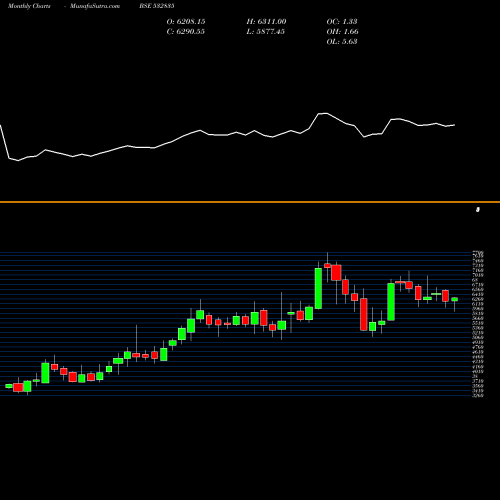The width and height of the screenshot is (500, 500).
Task: Click the OC: 1.33 value
Action: click(342, 22)
